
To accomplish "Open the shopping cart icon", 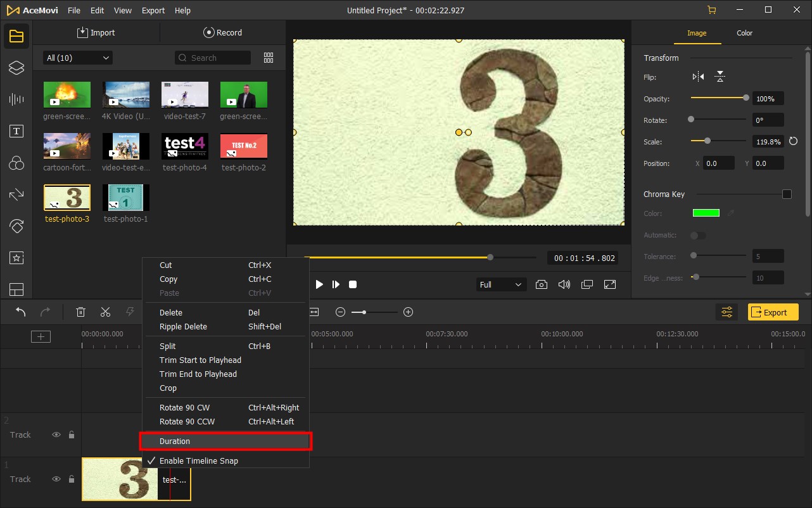I will pos(711,10).
